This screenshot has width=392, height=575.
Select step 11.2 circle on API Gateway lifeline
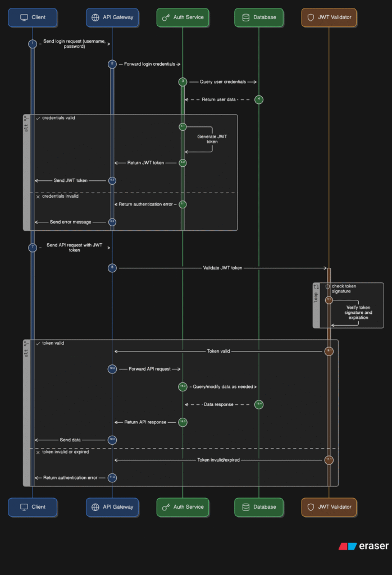pyautogui.click(x=112, y=477)
